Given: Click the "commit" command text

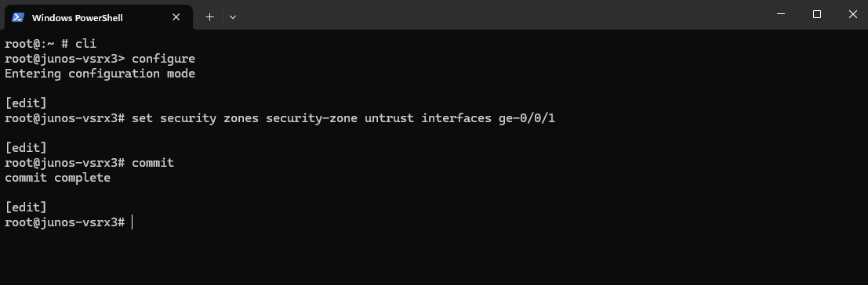Looking at the screenshot, I should coord(153,163).
